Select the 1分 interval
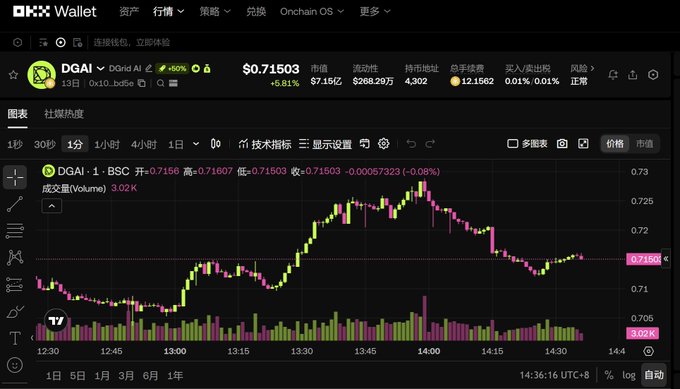 [x=75, y=144]
